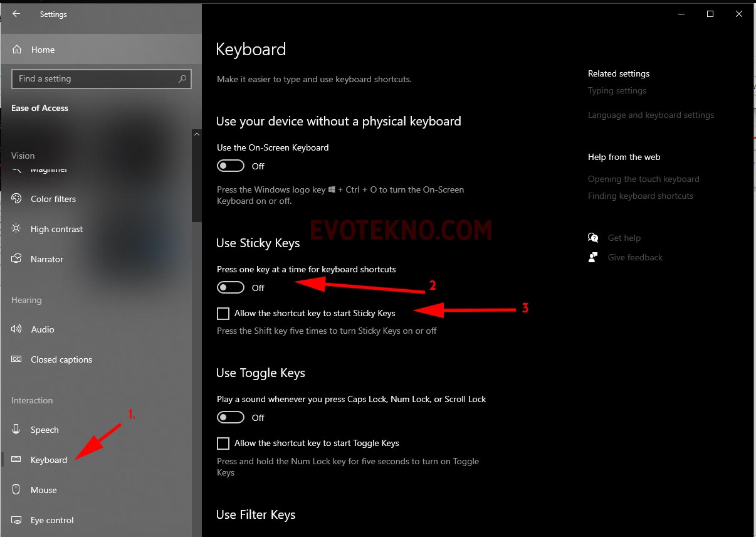Click the Color filters icon
This screenshot has width=756, height=537.
tap(17, 199)
